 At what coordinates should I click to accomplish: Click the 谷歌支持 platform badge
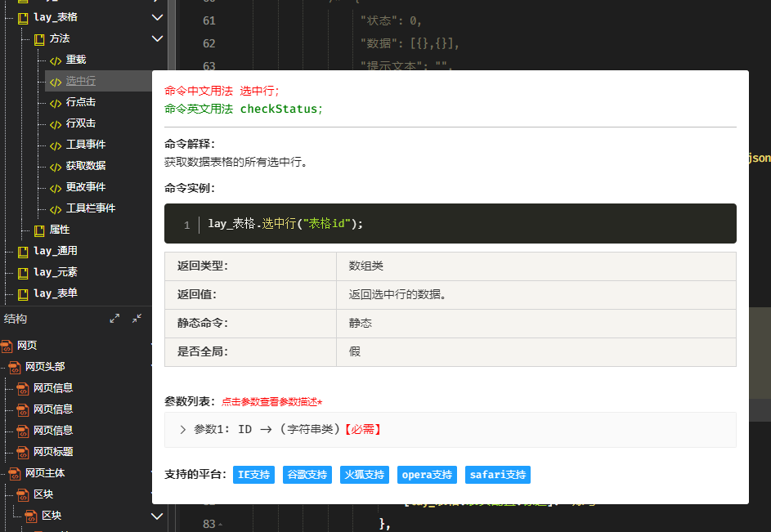point(307,475)
